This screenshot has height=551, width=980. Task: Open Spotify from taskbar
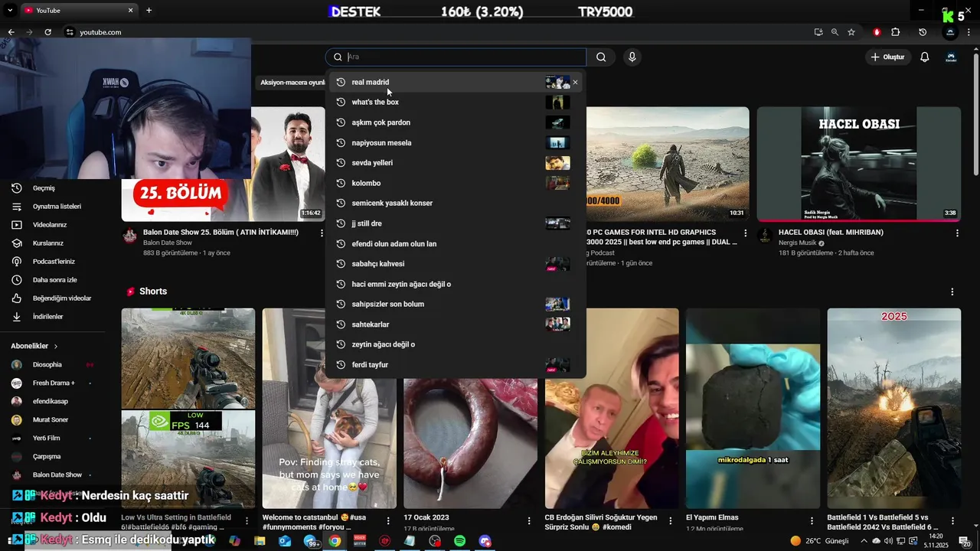click(x=459, y=541)
